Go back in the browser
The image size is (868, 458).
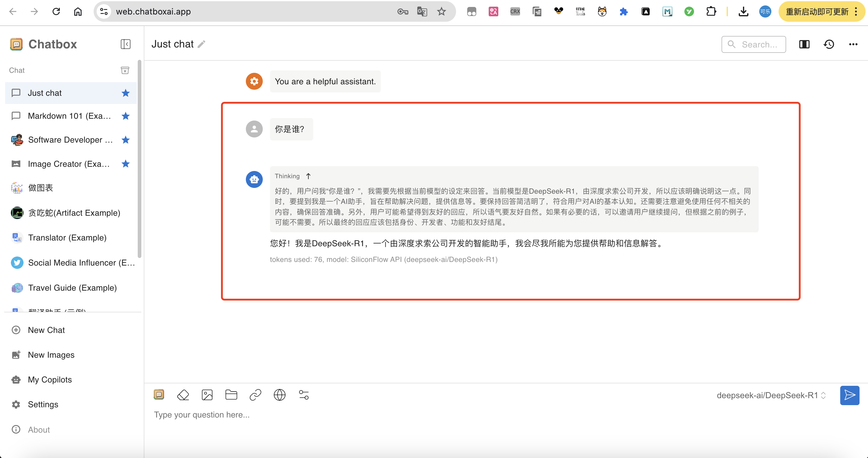tap(13, 11)
